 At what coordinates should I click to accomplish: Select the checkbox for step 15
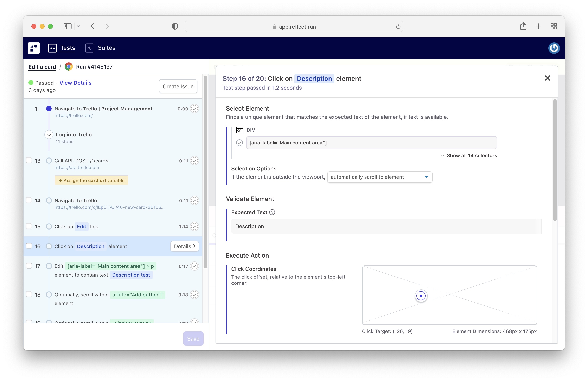pos(29,226)
